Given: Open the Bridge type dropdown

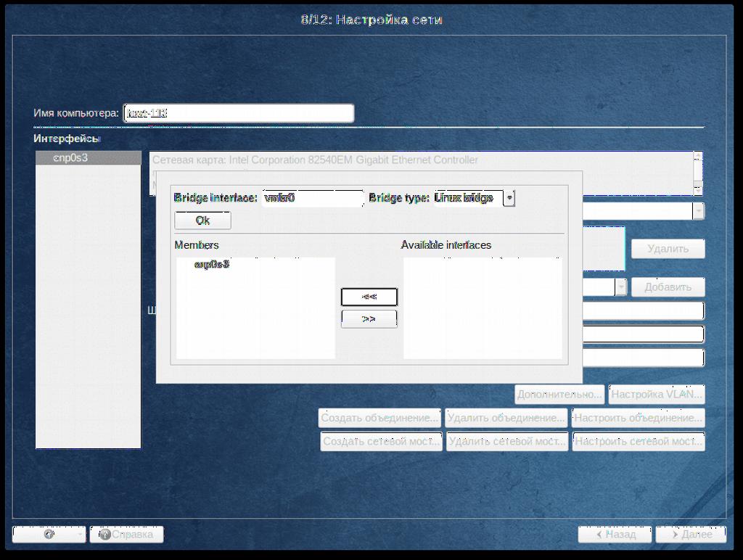Looking at the screenshot, I should pyautogui.click(x=509, y=198).
